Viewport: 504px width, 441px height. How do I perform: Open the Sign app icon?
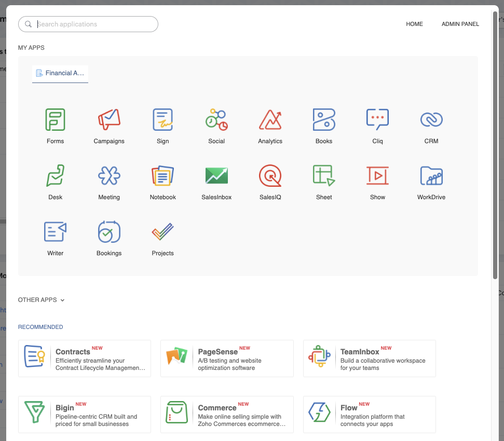(162, 120)
